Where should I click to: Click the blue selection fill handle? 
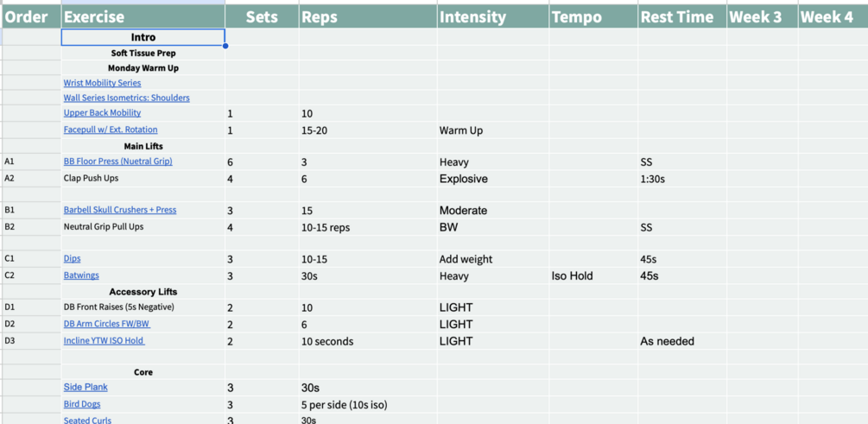(x=225, y=46)
